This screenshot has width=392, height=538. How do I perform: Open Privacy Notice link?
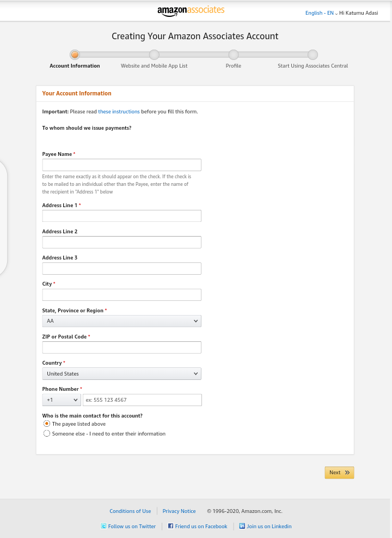click(x=179, y=511)
